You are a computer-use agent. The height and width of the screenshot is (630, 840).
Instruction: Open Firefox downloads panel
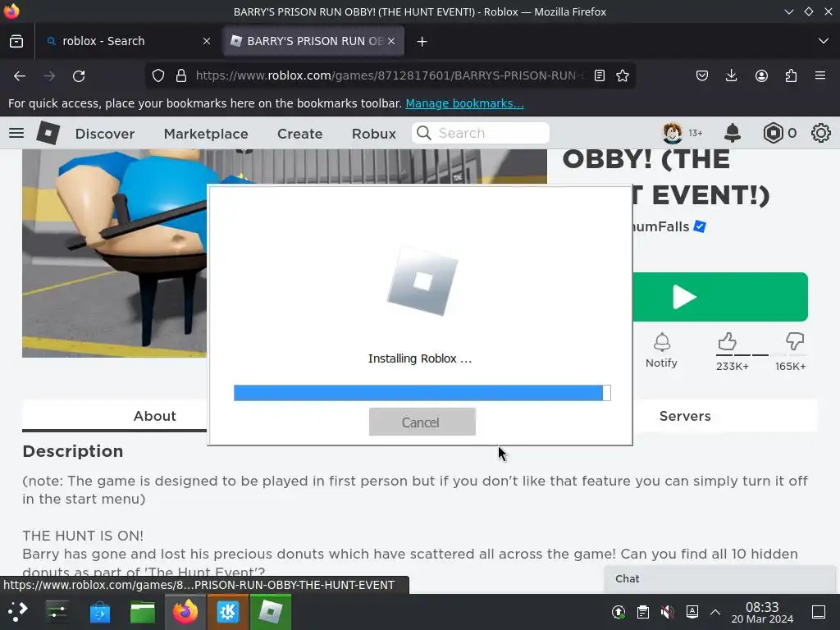[731, 76]
